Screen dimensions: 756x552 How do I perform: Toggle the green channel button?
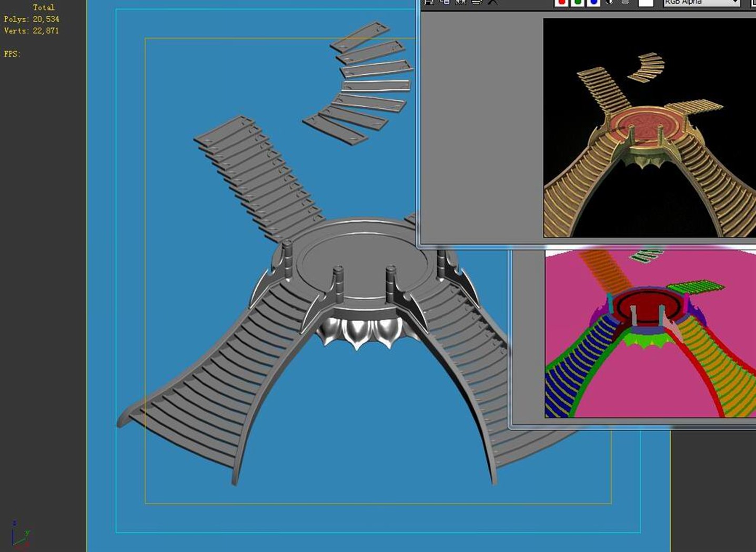coord(578,3)
